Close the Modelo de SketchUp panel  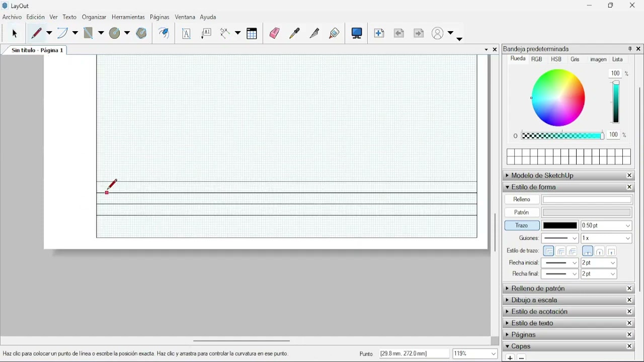(x=629, y=176)
